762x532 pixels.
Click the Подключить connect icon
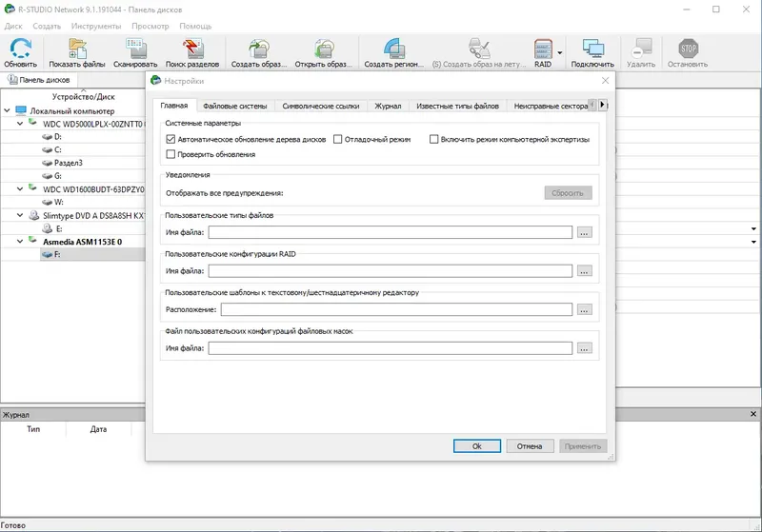click(x=592, y=53)
